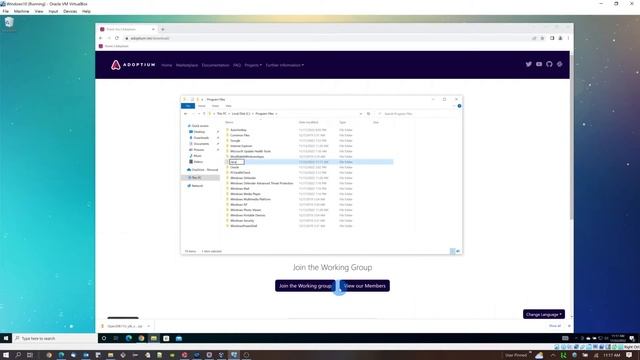Click the Slack icon in Adoptium header
The width and height of the screenshot is (640, 360).
560,64
